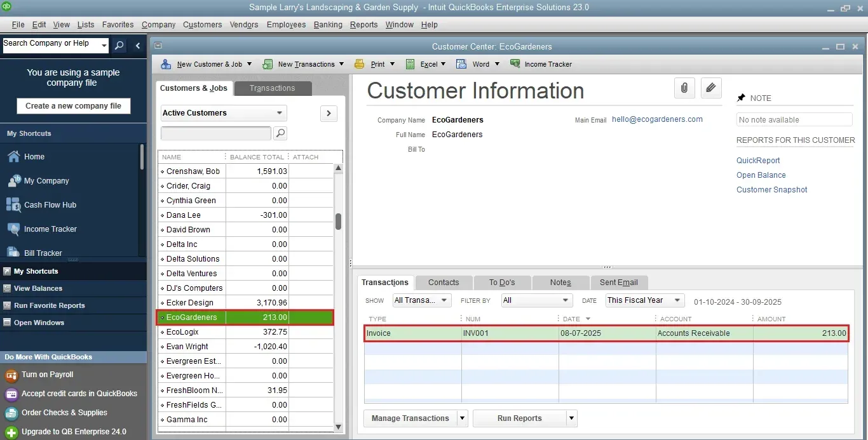The height and width of the screenshot is (440, 868).
Task: Open the Manage Transactions dropdown arrow
Action: pos(462,418)
